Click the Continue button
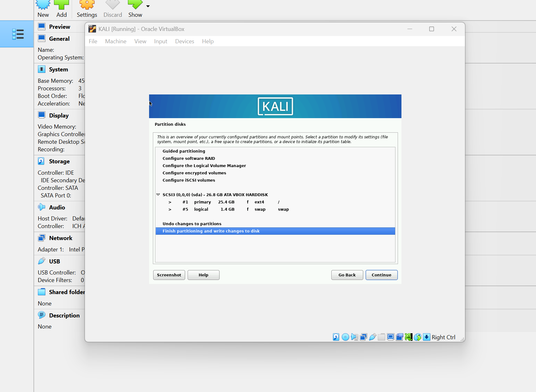Screen dimensions: 536x392 [x=382, y=275]
